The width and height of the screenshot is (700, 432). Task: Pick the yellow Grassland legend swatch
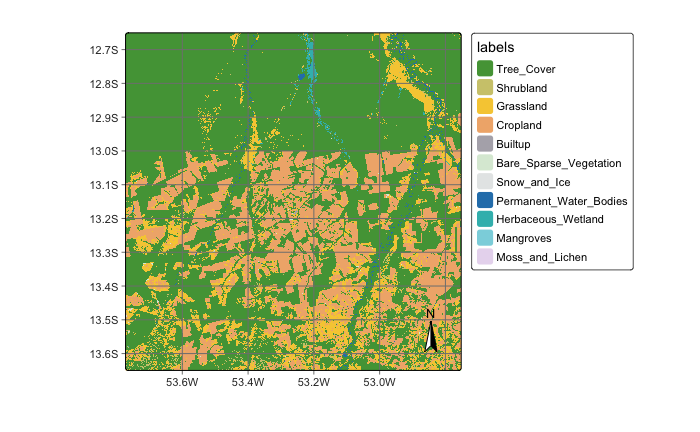pyautogui.click(x=485, y=106)
